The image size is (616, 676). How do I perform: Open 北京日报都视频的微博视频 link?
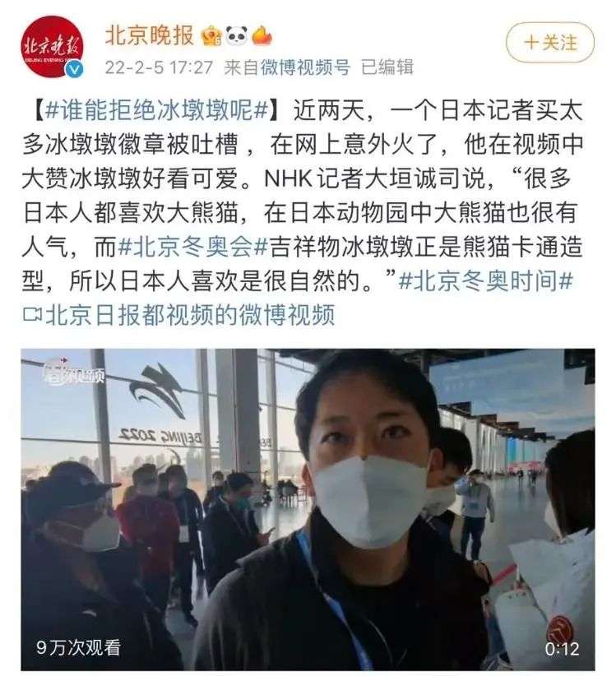(190, 315)
